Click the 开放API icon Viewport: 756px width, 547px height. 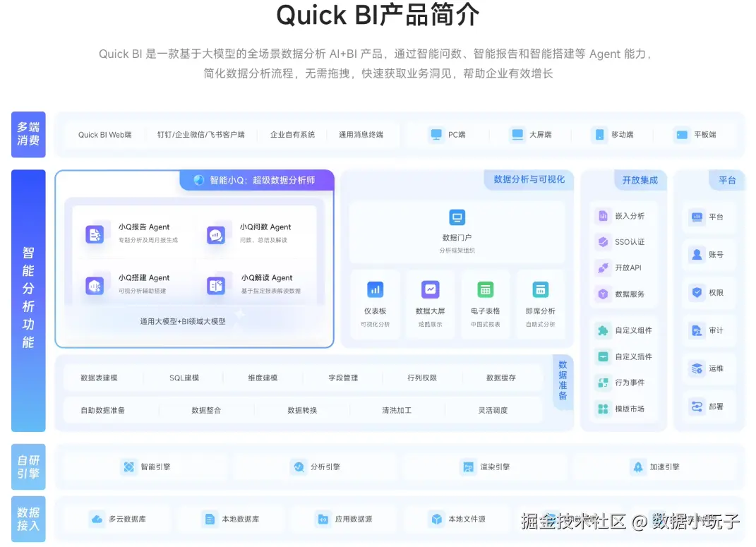pyautogui.click(x=603, y=268)
